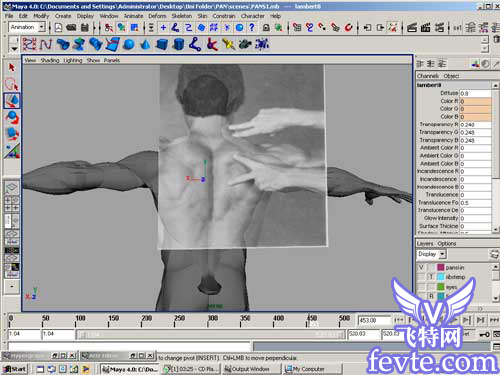Click the magenta color swatch of pansi layer
500x375 pixels.
tap(441, 267)
